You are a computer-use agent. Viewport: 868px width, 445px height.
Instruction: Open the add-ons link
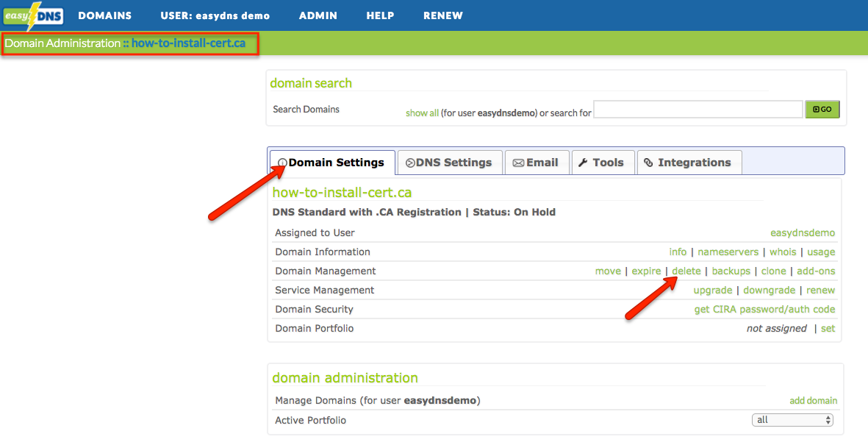(816, 271)
